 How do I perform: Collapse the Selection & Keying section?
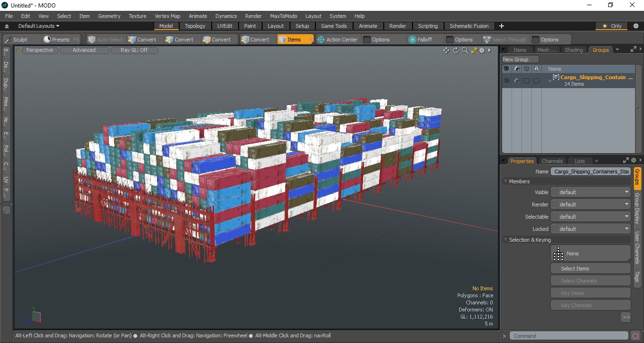pos(506,240)
